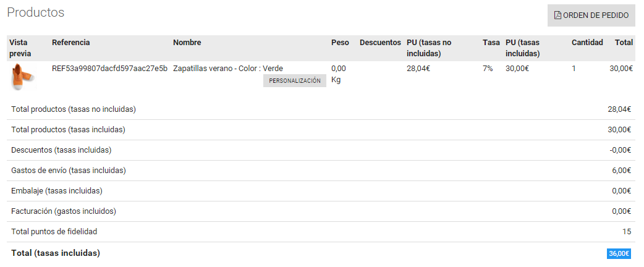Click the Tasa column header

click(491, 42)
